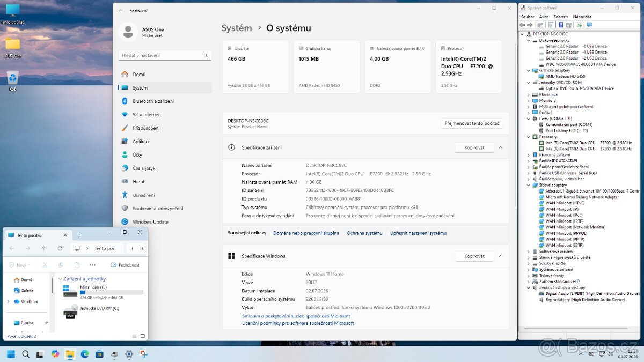Add a new tab in File Explorer
The width and height of the screenshot is (644, 362).
click(80, 235)
